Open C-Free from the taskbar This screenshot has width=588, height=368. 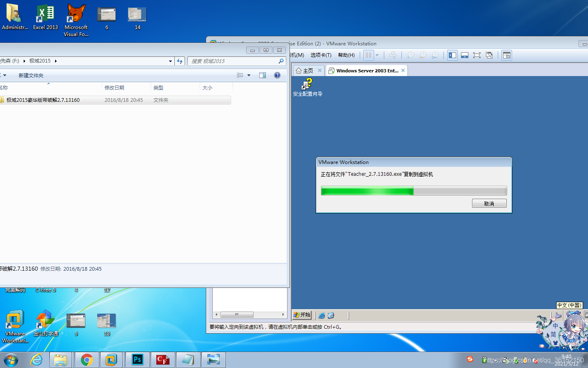click(x=163, y=360)
